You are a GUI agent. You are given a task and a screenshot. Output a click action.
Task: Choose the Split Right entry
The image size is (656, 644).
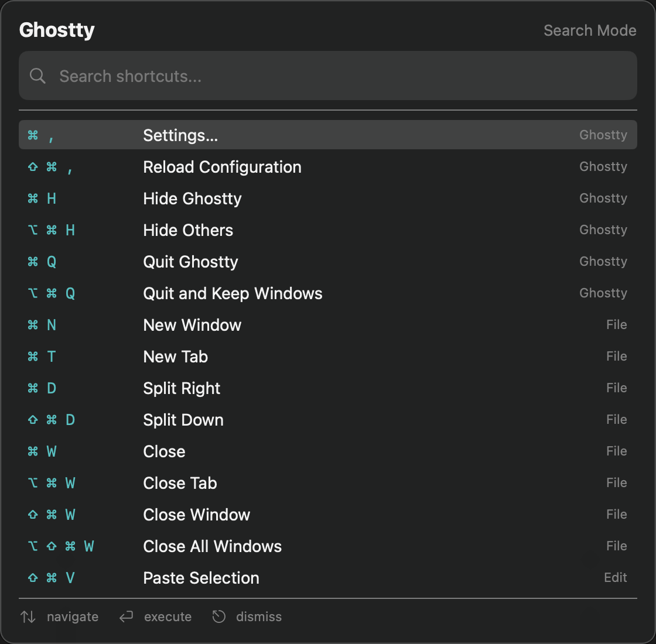coord(327,388)
